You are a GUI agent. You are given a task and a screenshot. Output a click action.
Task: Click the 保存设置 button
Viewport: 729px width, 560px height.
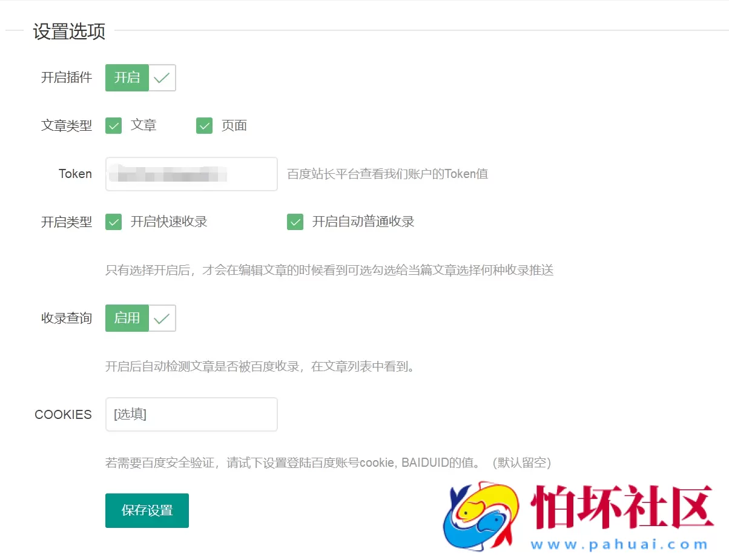point(147,510)
